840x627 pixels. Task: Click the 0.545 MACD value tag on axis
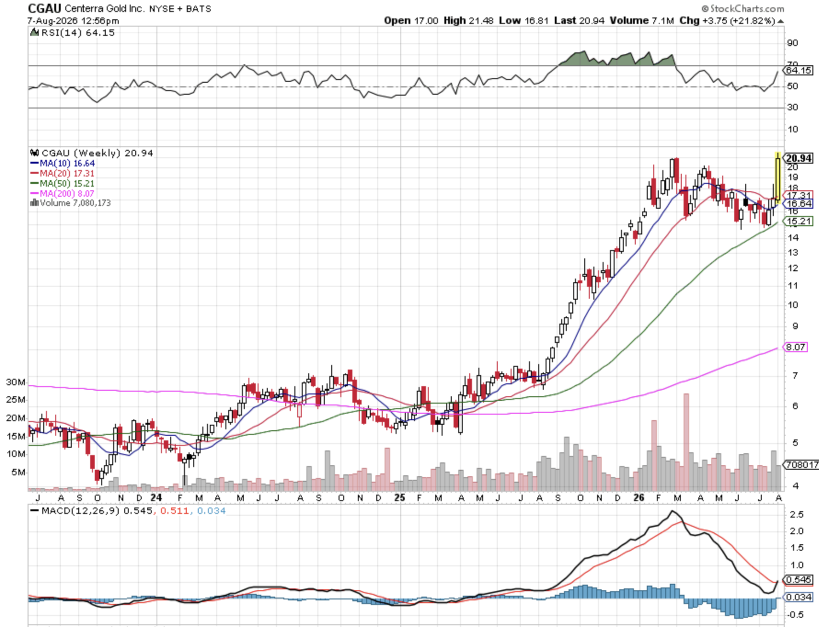point(799,580)
